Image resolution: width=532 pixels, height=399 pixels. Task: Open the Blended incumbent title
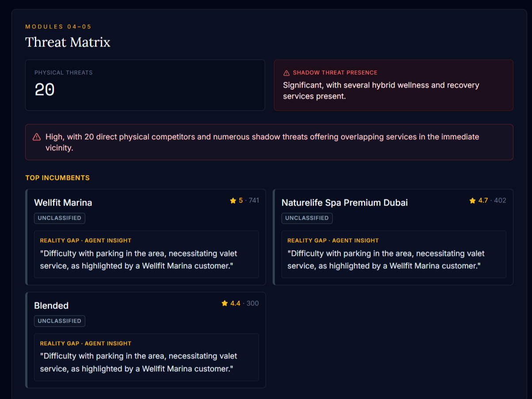51,306
